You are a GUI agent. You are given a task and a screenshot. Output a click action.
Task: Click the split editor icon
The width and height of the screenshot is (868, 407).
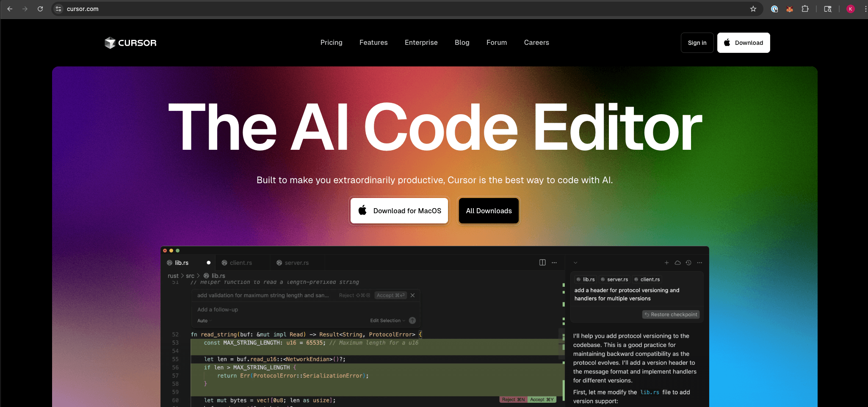(x=542, y=263)
